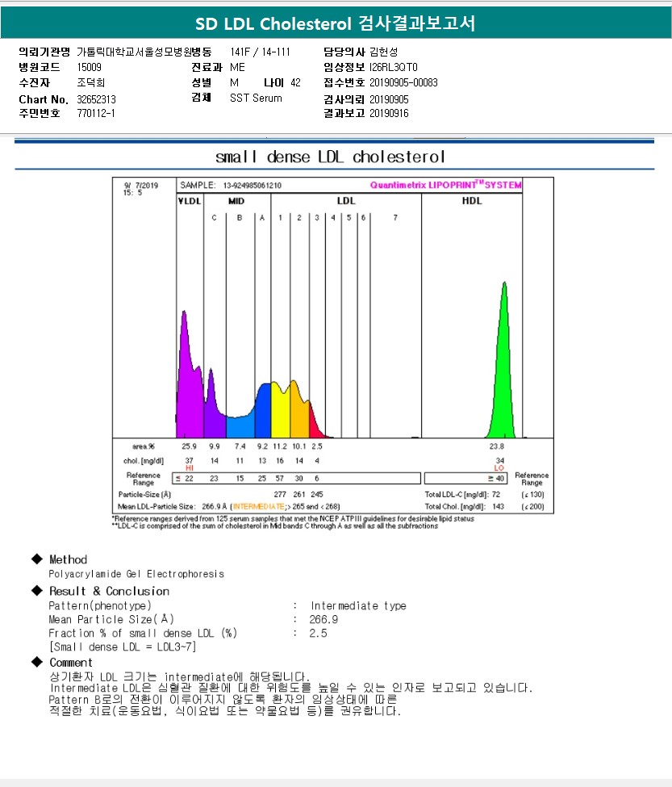
Task: Click the Comment diamond bullet
Action: tap(37, 662)
